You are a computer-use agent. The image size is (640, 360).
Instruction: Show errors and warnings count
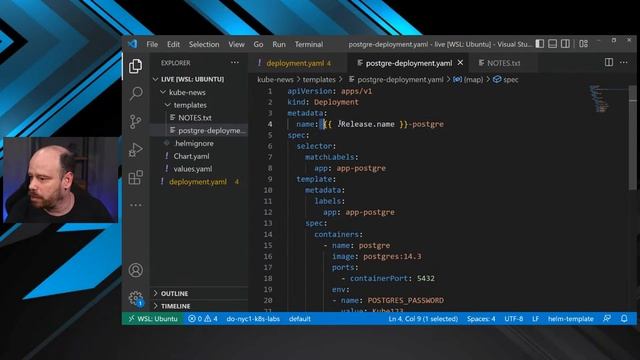pos(203,319)
